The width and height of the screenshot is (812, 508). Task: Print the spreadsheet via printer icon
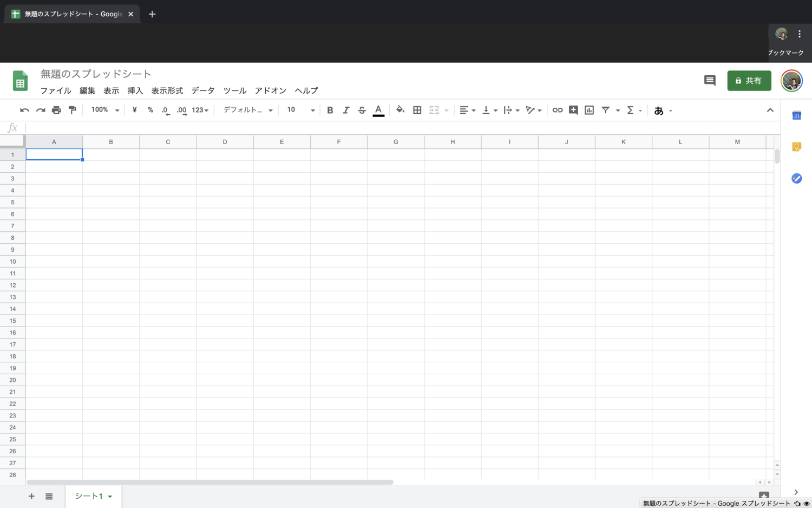56,110
